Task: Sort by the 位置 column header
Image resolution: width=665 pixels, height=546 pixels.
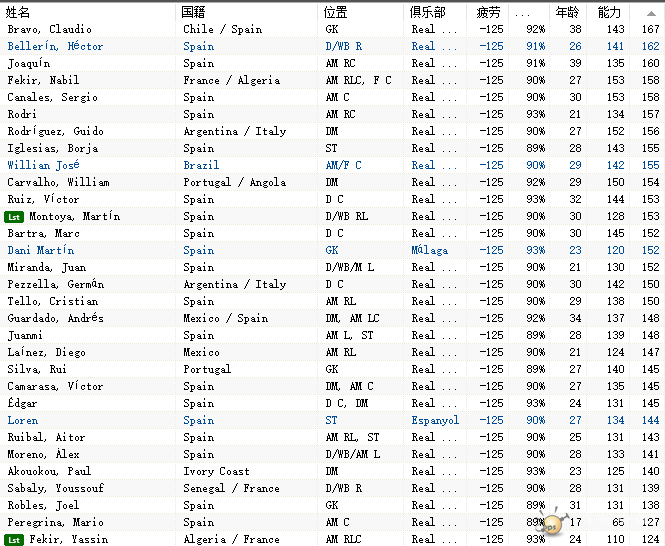Action: [x=335, y=12]
